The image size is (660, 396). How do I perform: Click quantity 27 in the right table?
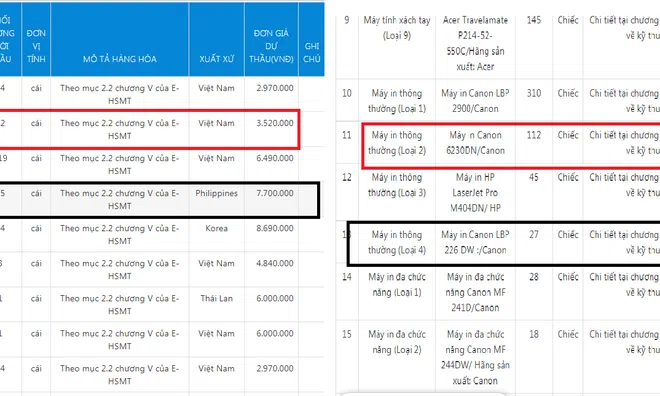tap(534, 234)
